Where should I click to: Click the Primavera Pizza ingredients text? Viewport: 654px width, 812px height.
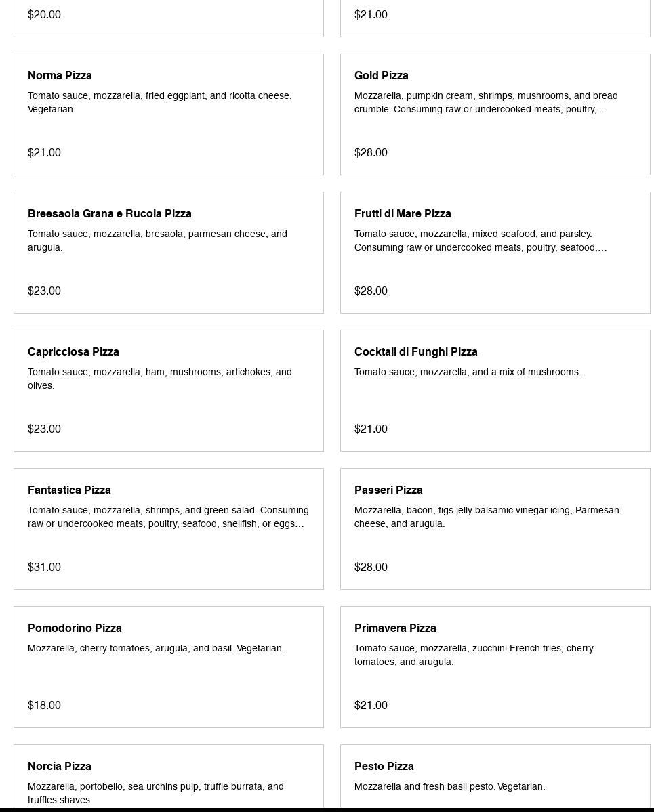(x=474, y=656)
